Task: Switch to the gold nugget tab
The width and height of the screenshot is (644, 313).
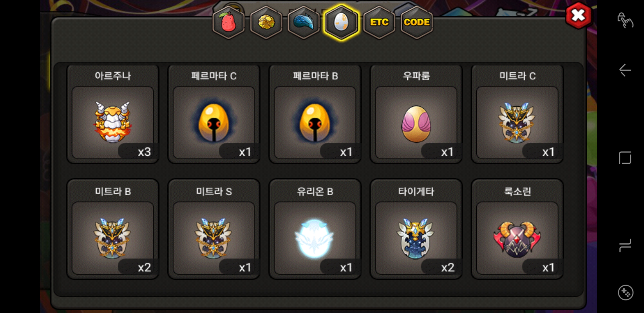Action: click(266, 22)
